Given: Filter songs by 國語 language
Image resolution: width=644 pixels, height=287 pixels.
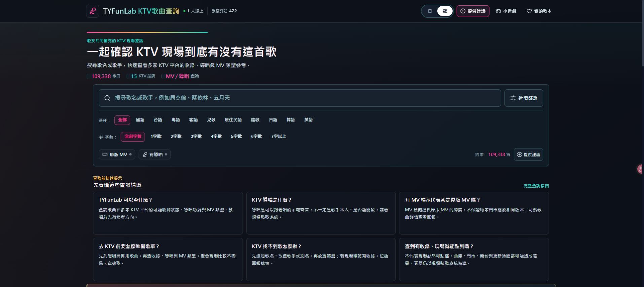Looking at the screenshot, I should [140, 120].
